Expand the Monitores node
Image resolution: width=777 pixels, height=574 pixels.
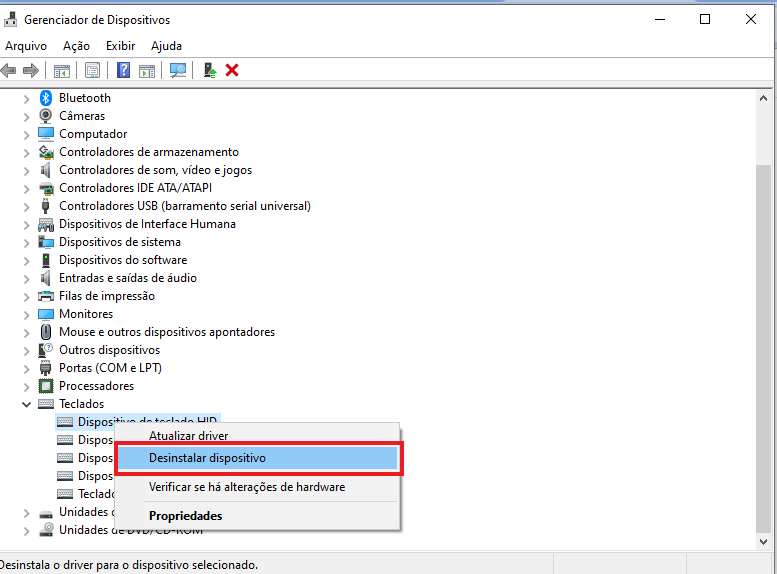click(26, 314)
